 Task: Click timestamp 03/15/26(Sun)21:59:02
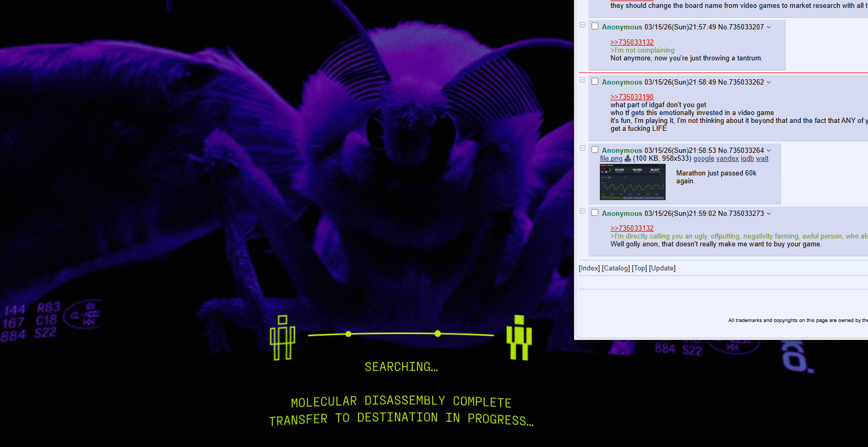(680, 213)
